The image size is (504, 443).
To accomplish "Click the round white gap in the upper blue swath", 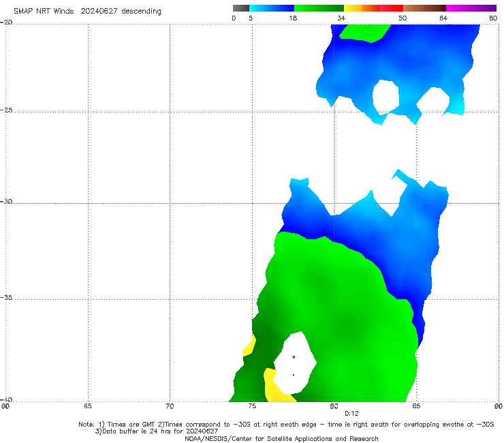I will point(385,97).
